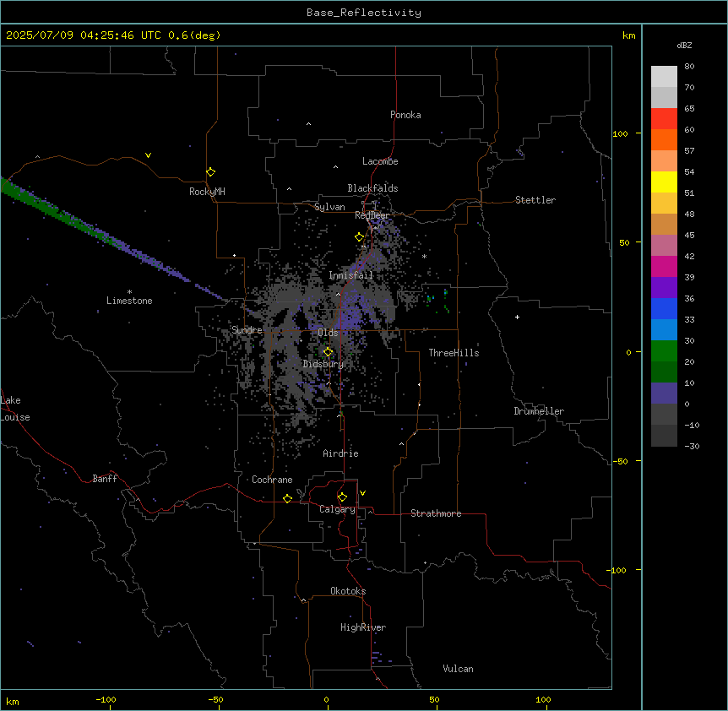Click the asterisk marker east of Innisfail
Viewport: 728px width, 711px height.
(x=424, y=257)
